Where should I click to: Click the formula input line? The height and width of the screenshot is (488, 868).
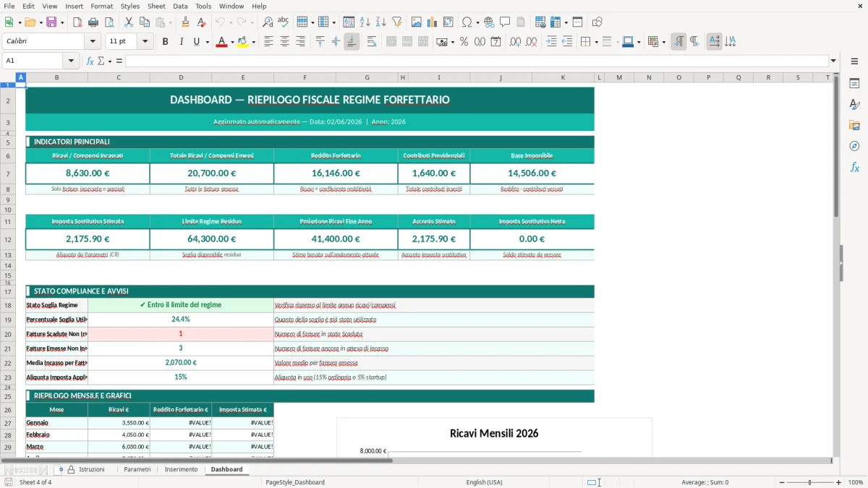[476, 61]
